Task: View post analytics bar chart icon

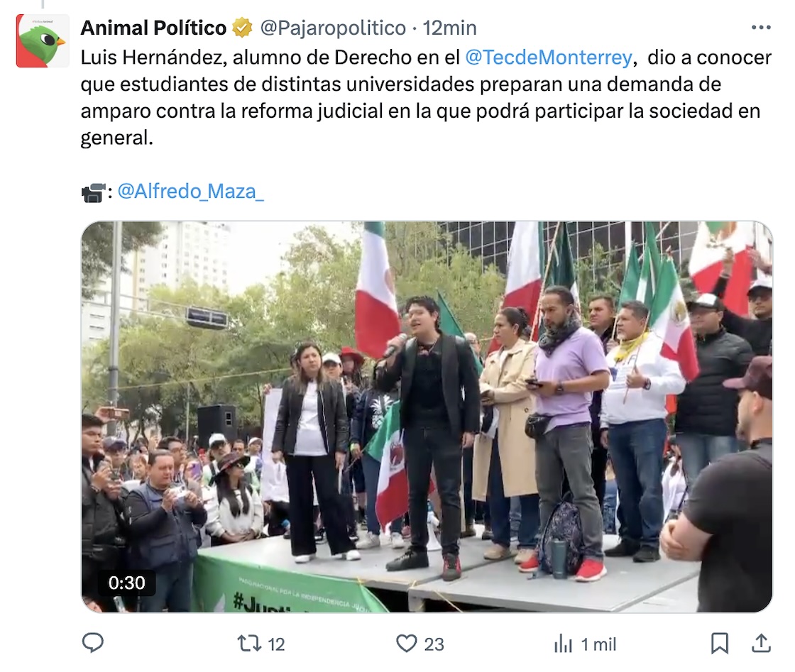Action: (x=563, y=644)
